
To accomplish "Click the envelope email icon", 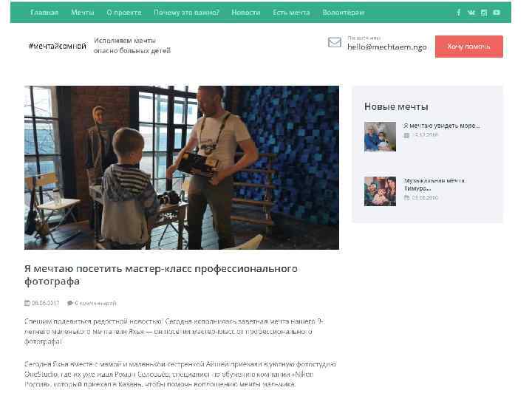I will 335,42.
